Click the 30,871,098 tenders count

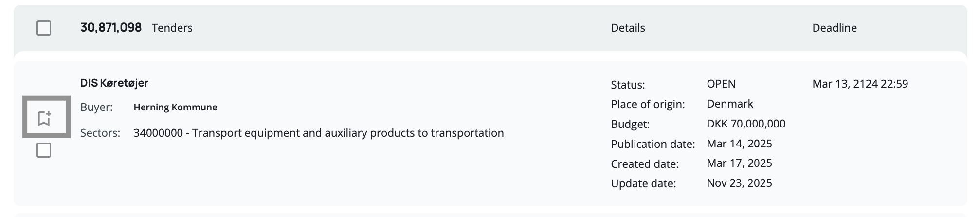[x=111, y=28]
